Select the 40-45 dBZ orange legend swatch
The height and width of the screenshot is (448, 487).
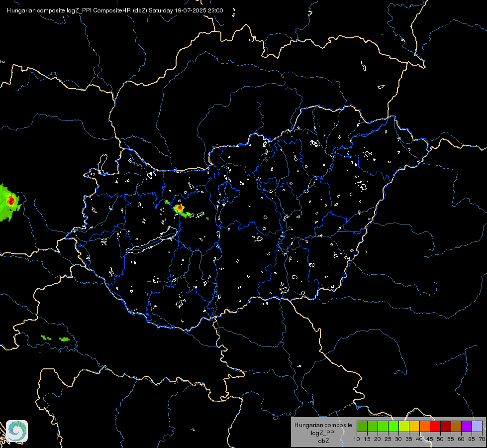[x=425, y=426]
